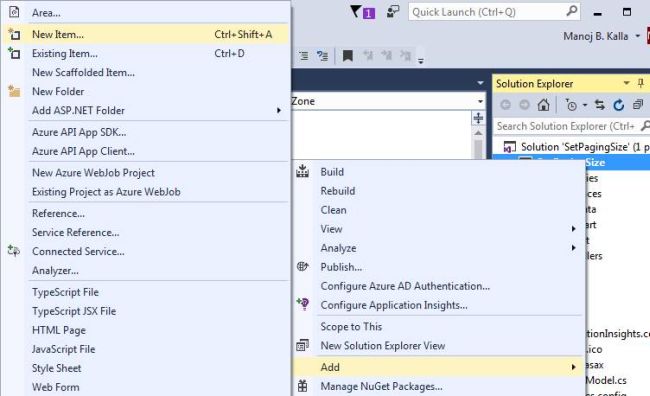
Task: Click the Connected Service icon
Action: point(14,251)
